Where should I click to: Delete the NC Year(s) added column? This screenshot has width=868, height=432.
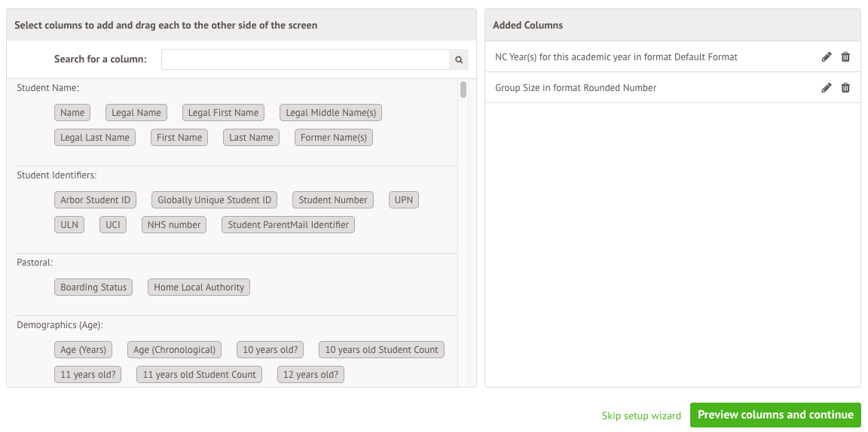point(845,57)
